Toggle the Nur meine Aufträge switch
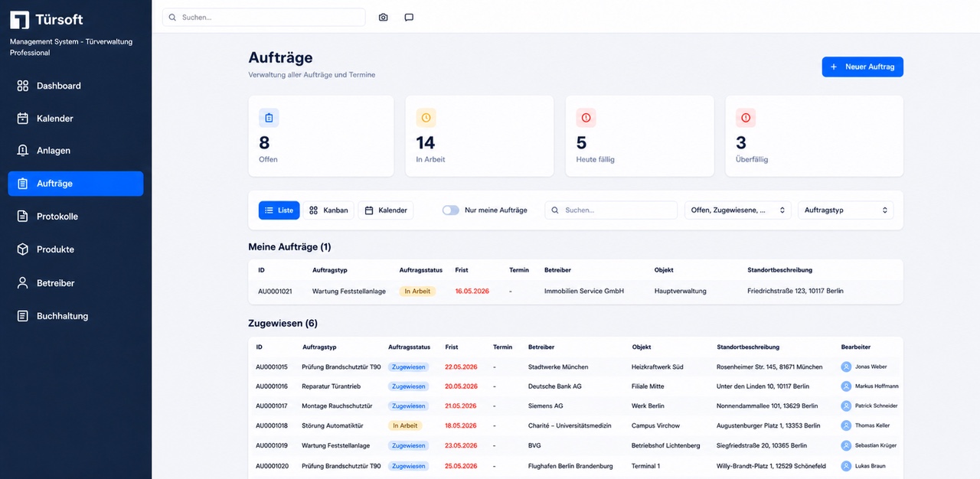 pos(450,210)
